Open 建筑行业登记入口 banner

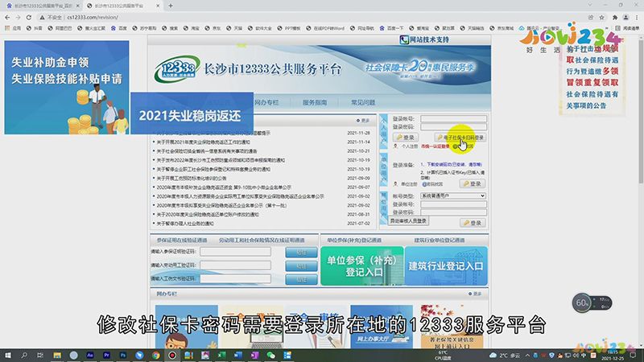pyautogui.click(x=446, y=266)
